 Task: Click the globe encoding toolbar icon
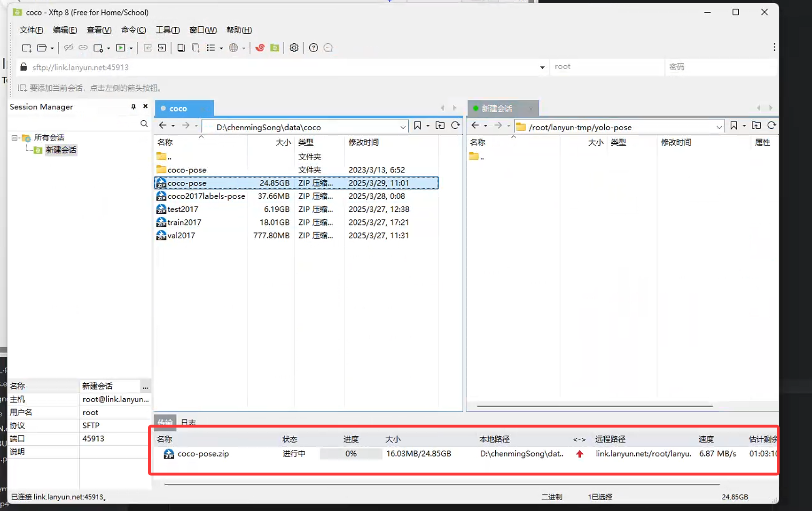click(x=234, y=48)
